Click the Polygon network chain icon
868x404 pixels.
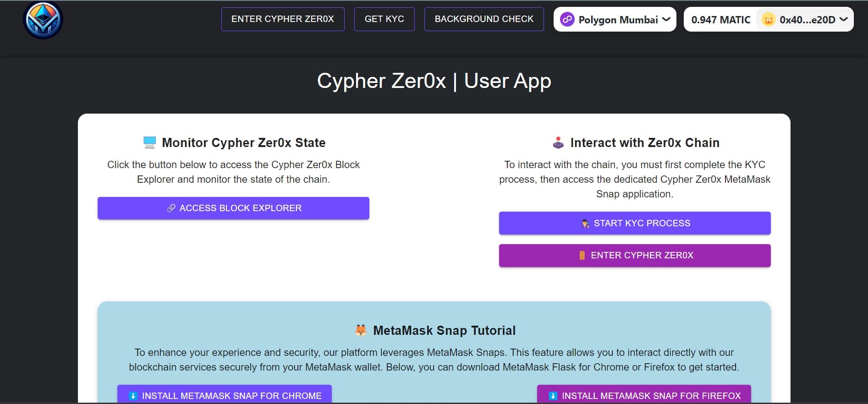point(567,20)
